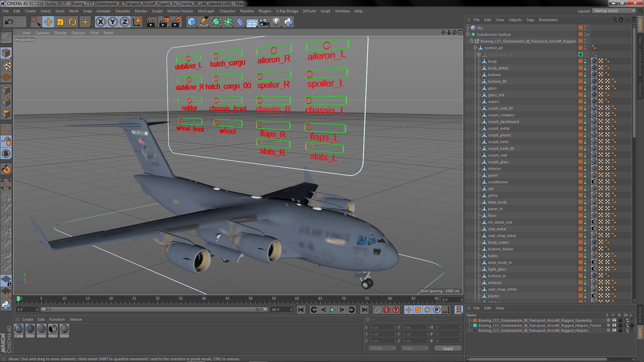Click the Floor environment icon
The image size is (644, 362).
coord(252,22)
